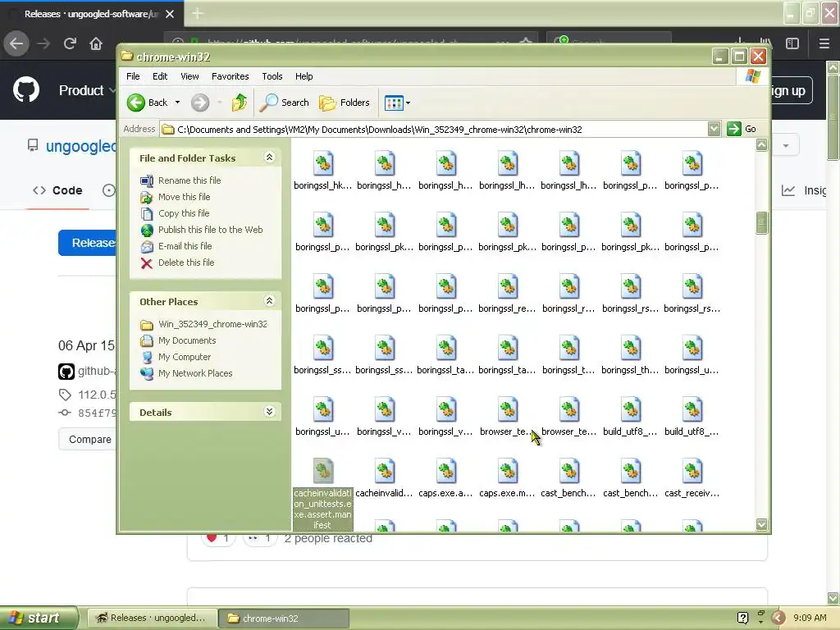The width and height of the screenshot is (840, 630).
Task: Click the file list scrollbar thumb
Action: pos(761,223)
